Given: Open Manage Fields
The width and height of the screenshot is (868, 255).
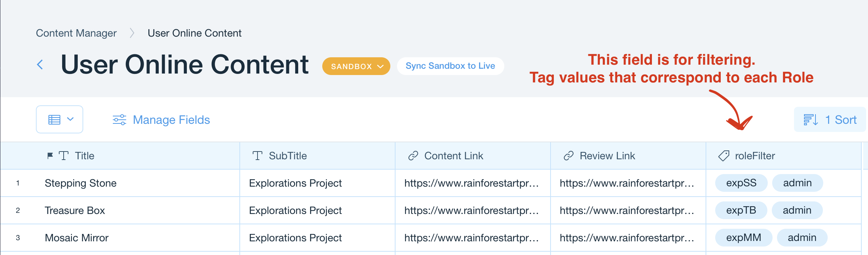Looking at the screenshot, I should 171,120.
